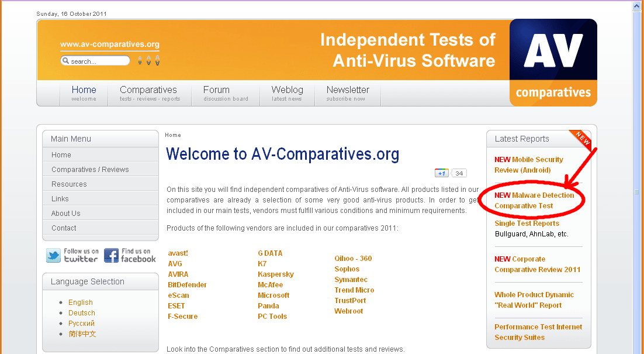Open the Kaspersky vendor link
644x354 pixels.
point(276,274)
